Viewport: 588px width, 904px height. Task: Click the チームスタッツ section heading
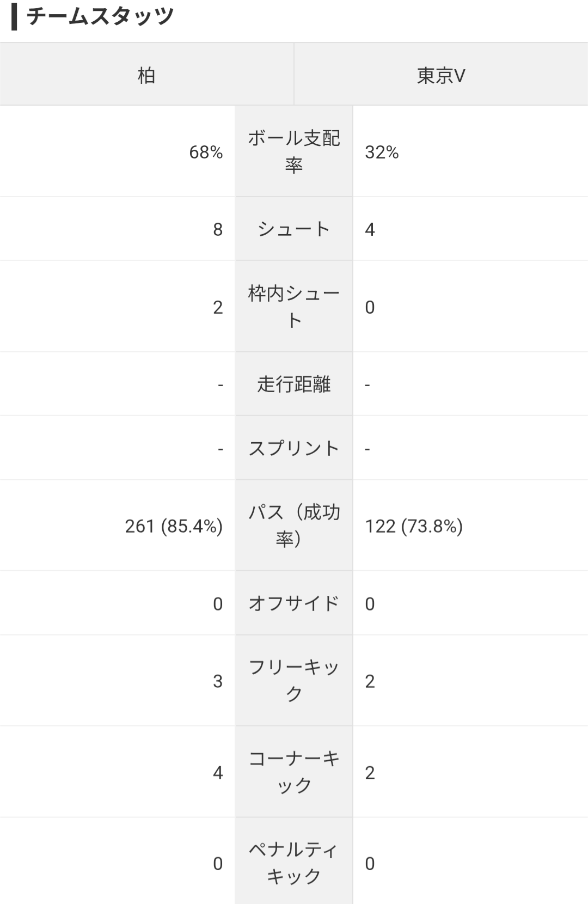coord(100,16)
